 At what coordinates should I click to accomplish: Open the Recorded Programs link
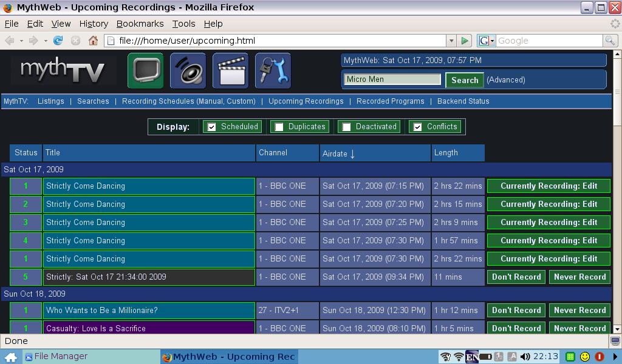coord(390,101)
